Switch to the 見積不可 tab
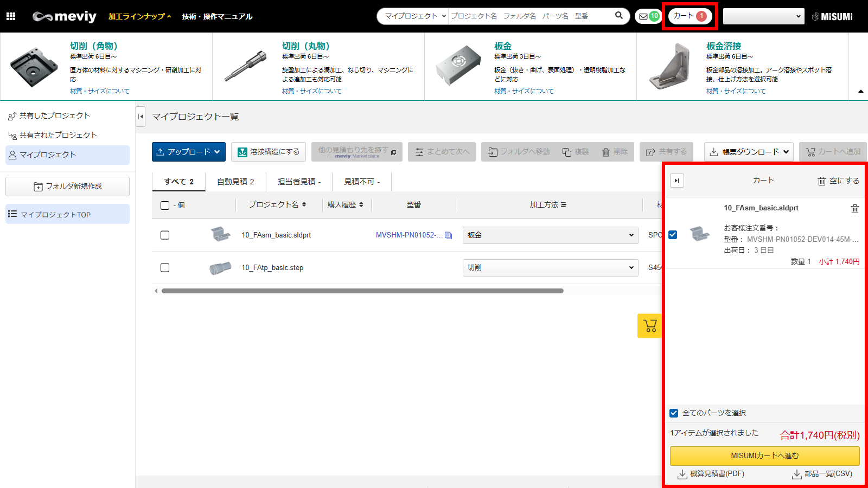868x488 pixels. [x=362, y=182]
